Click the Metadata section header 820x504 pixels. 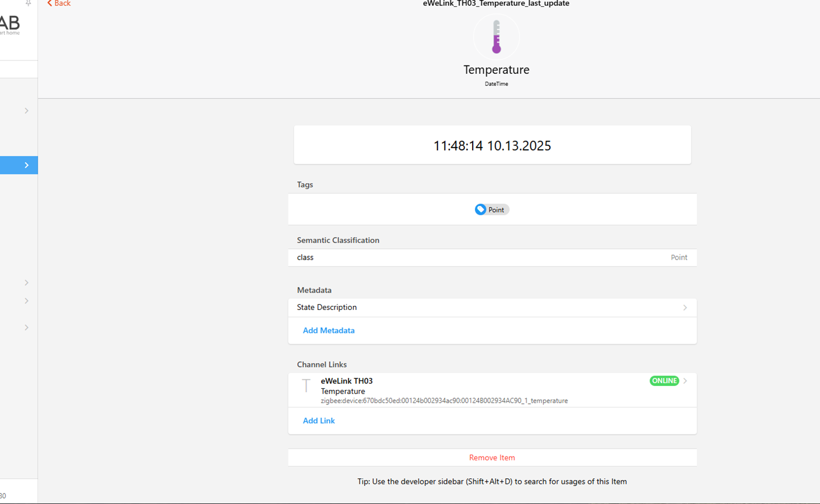pos(314,290)
